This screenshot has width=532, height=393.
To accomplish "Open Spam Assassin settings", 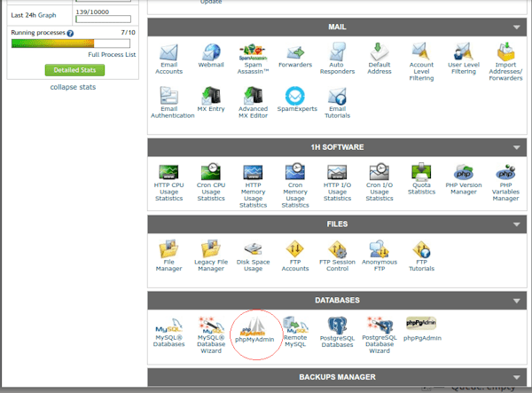I will pos(253,59).
